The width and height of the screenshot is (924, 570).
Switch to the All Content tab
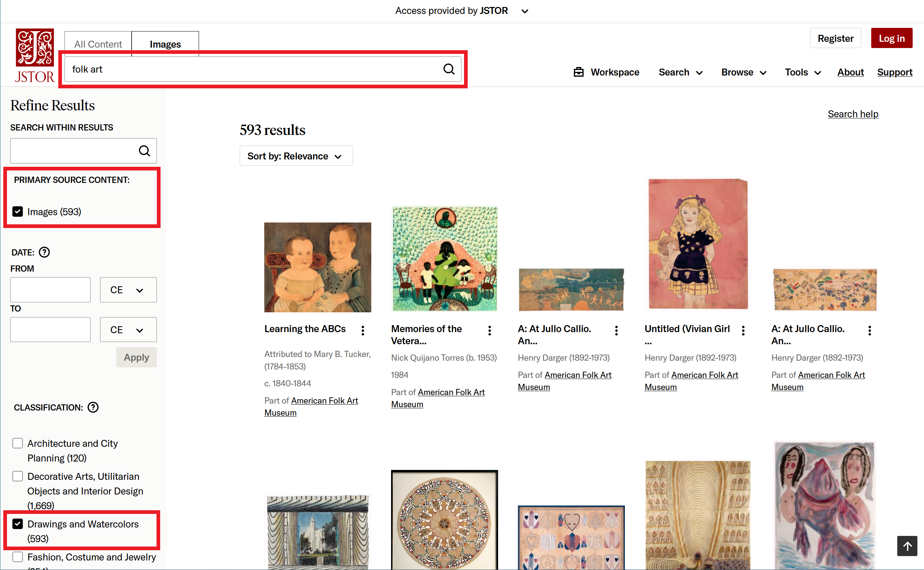tap(98, 44)
